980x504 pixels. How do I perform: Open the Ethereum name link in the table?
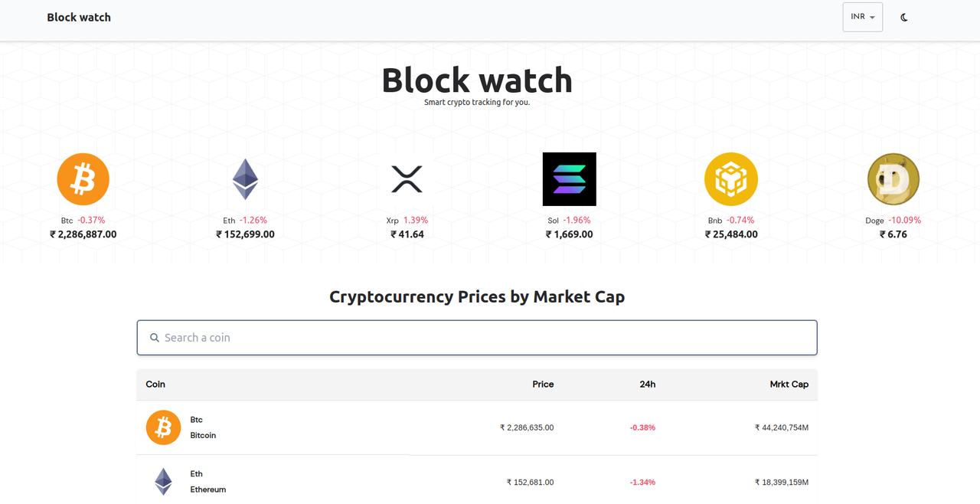coord(207,489)
